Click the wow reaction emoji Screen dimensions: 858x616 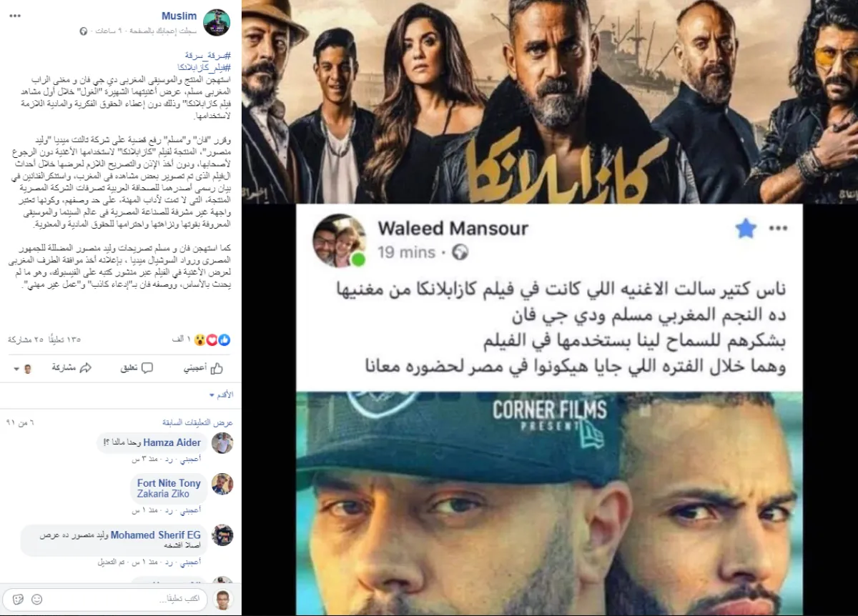[x=198, y=340]
